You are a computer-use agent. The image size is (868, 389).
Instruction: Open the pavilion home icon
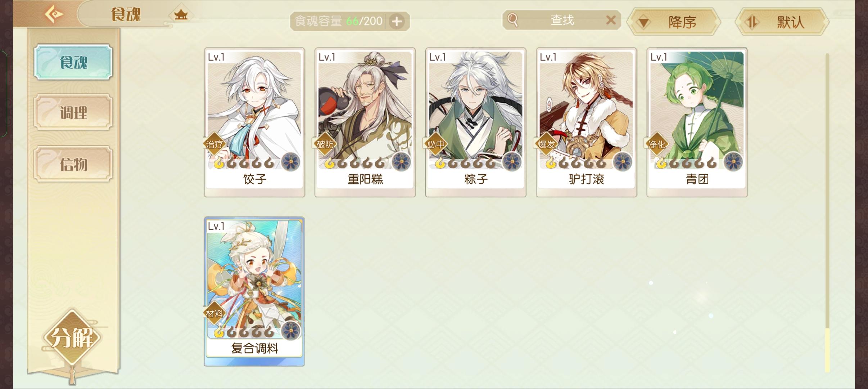pyautogui.click(x=181, y=15)
